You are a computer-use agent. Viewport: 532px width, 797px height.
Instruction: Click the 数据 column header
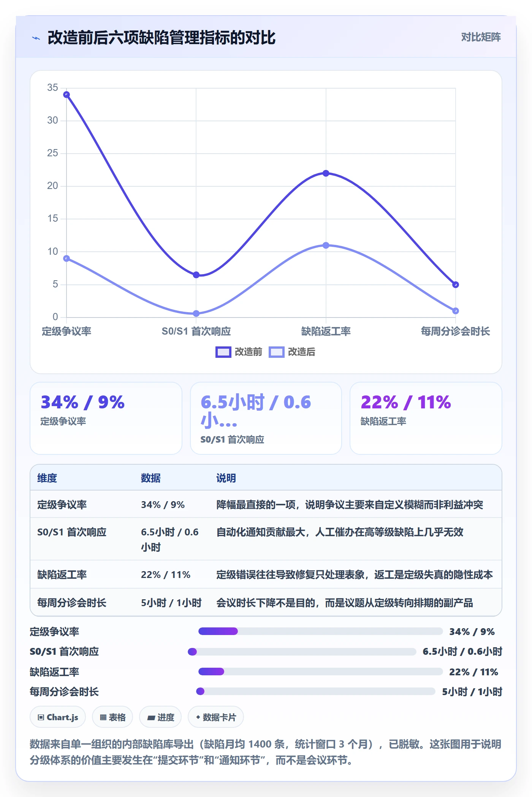coord(151,478)
